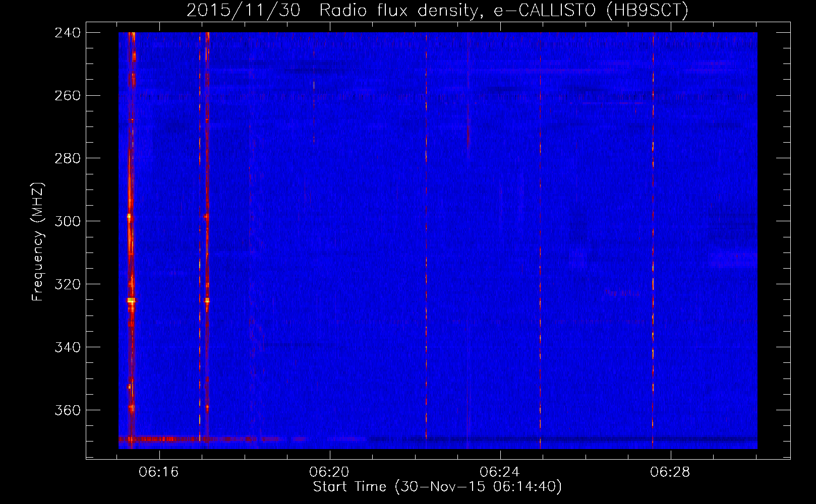The width and height of the screenshot is (816, 504).
Task: Click the 'Start Time (30-Nov-15 06:14:40)' label
Action: 437,487
